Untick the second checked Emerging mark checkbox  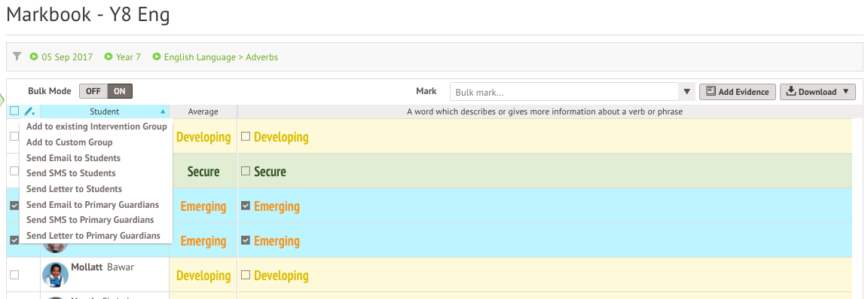246,241
